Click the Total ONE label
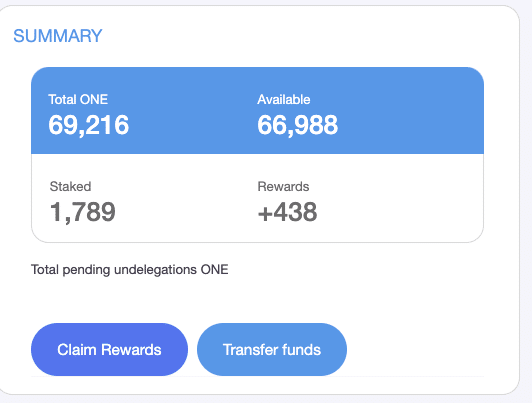Viewport: 532px width, 403px height. coord(78,99)
